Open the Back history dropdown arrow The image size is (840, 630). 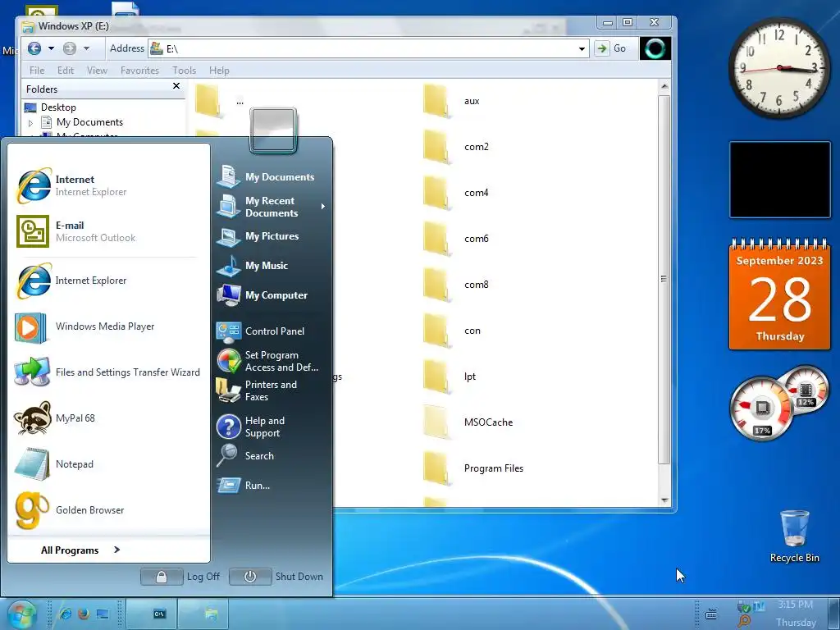coord(52,48)
